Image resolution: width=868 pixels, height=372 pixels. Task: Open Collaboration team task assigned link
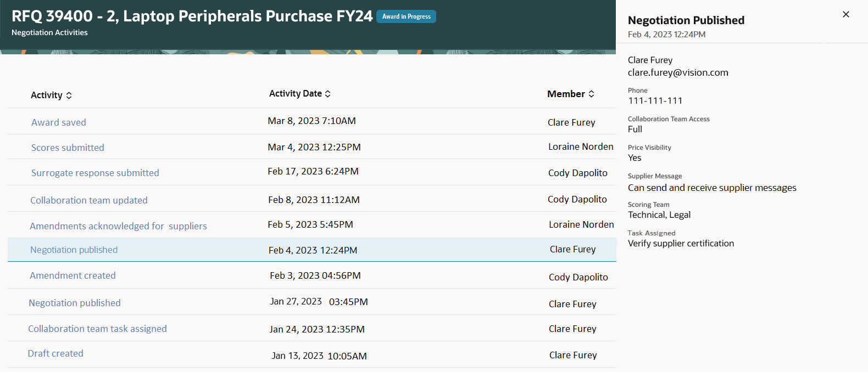pos(97,329)
